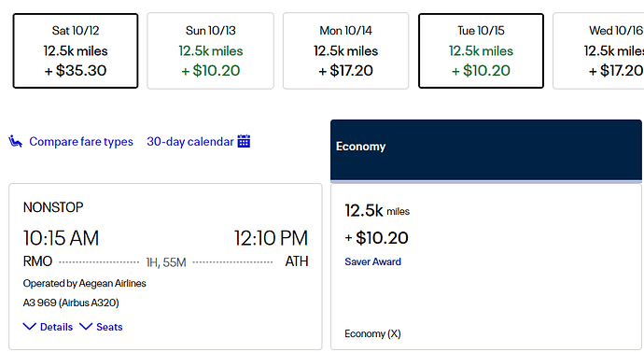Open Compare fare types link

click(x=81, y=142)
